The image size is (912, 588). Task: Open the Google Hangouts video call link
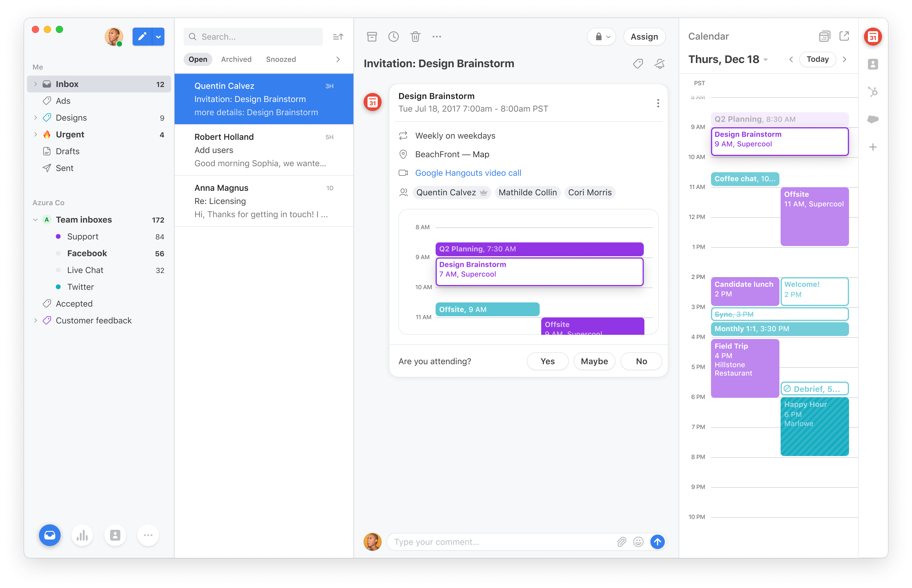click(468, 173)
